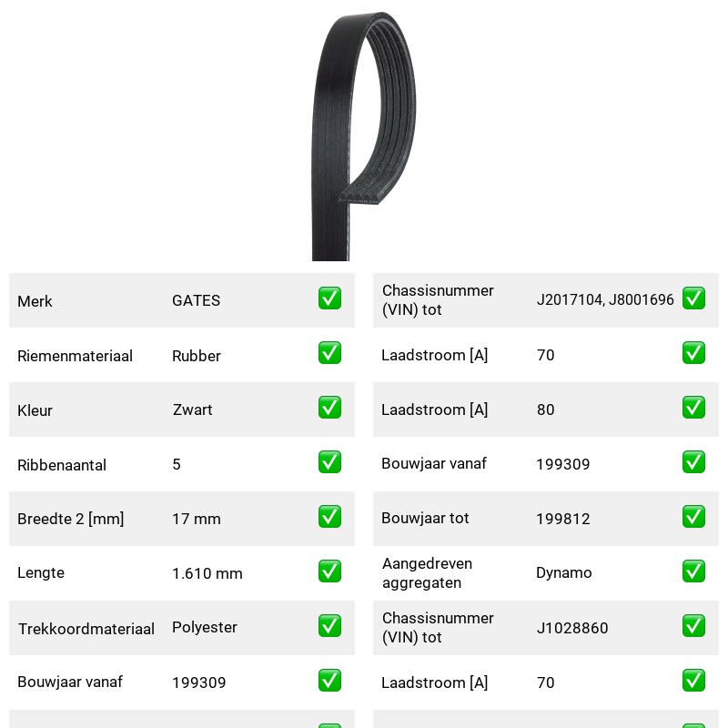The image size is (728, 728).
Task: Click the check icon next to Dynamo
Action: (x=693, y=571)
